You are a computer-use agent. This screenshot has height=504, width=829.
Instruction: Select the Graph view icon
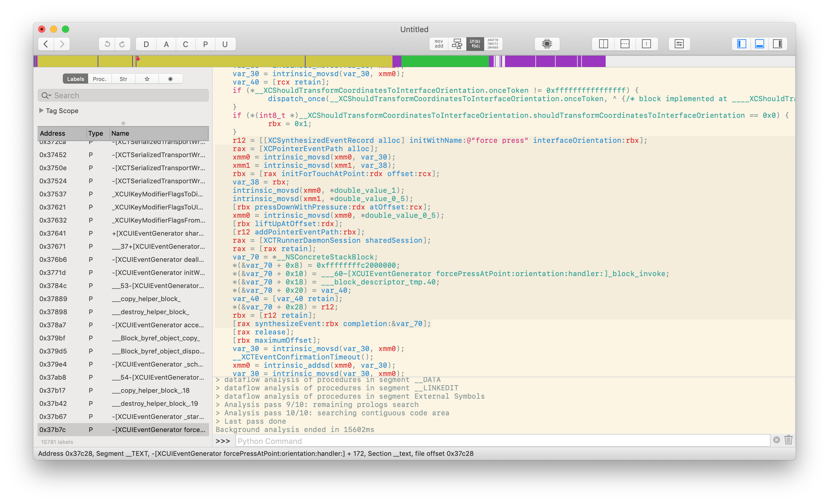pos(459,43)
